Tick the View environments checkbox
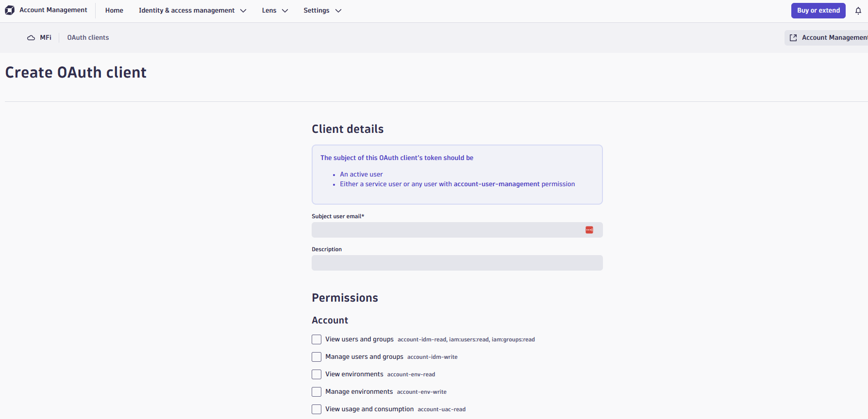Image resolution: width=868 pixels, height=419 pixels. click(x=317, y=374)
